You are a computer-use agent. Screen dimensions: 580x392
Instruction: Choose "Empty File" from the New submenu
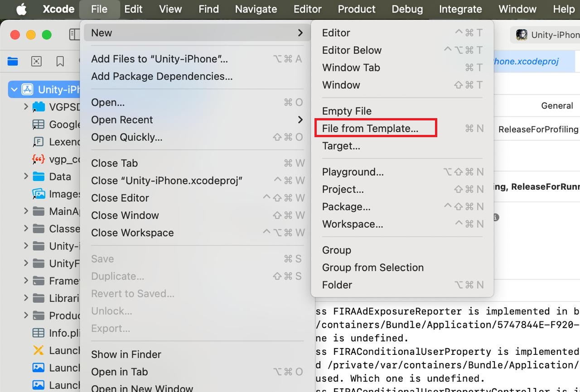(x=347, y=111)
